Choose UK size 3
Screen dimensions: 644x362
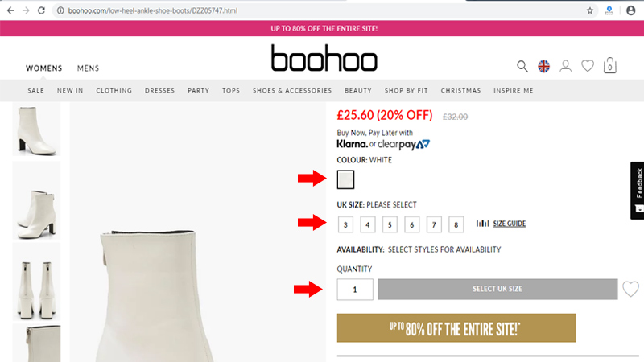[x=345, y=224]
